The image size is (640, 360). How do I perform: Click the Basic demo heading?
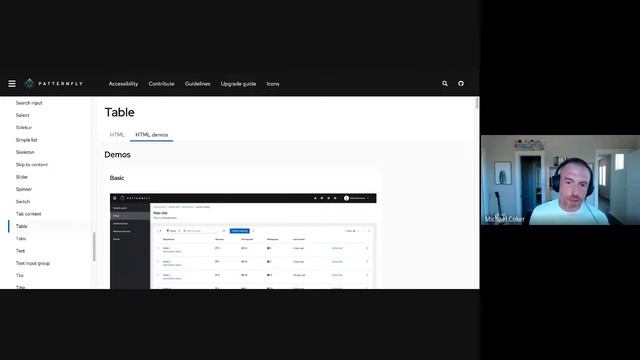(117, 178)
